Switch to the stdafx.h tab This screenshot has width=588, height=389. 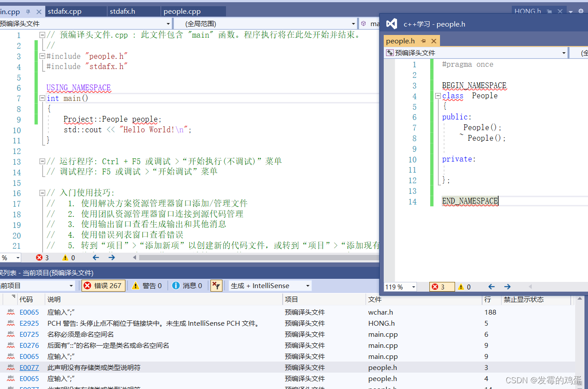point(122,12)
